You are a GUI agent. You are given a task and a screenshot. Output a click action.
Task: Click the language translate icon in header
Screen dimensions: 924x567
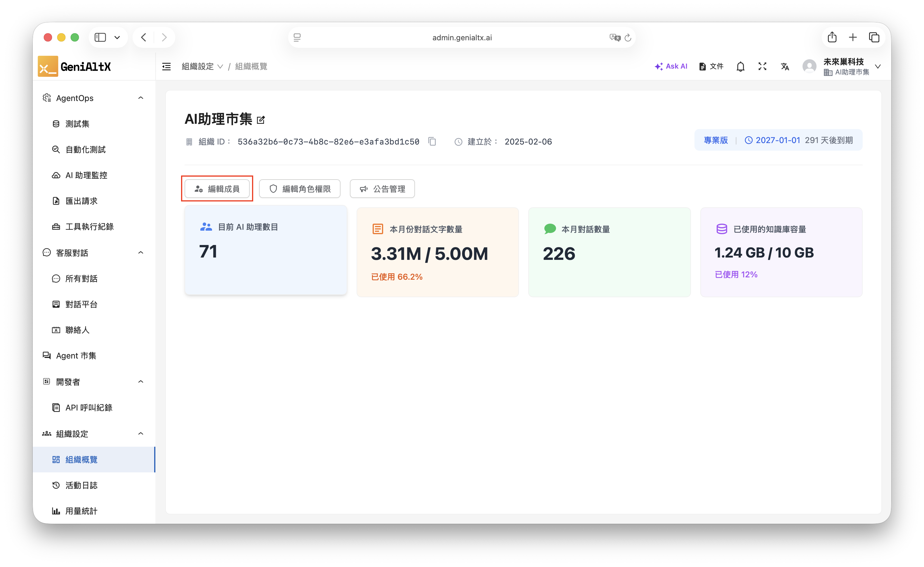pyautogui.click(x=785, y=66)
